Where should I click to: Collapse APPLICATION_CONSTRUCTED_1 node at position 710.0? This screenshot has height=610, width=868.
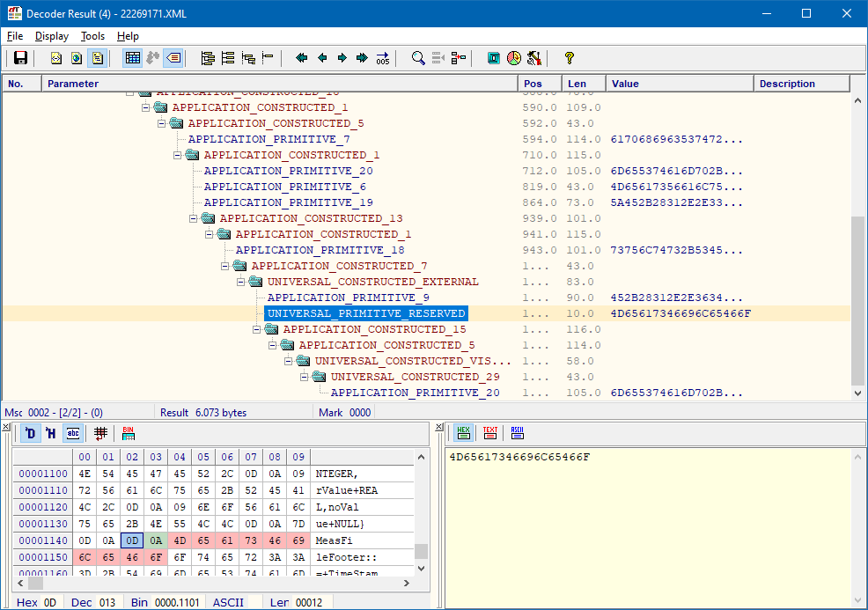[x=178, y=155]
